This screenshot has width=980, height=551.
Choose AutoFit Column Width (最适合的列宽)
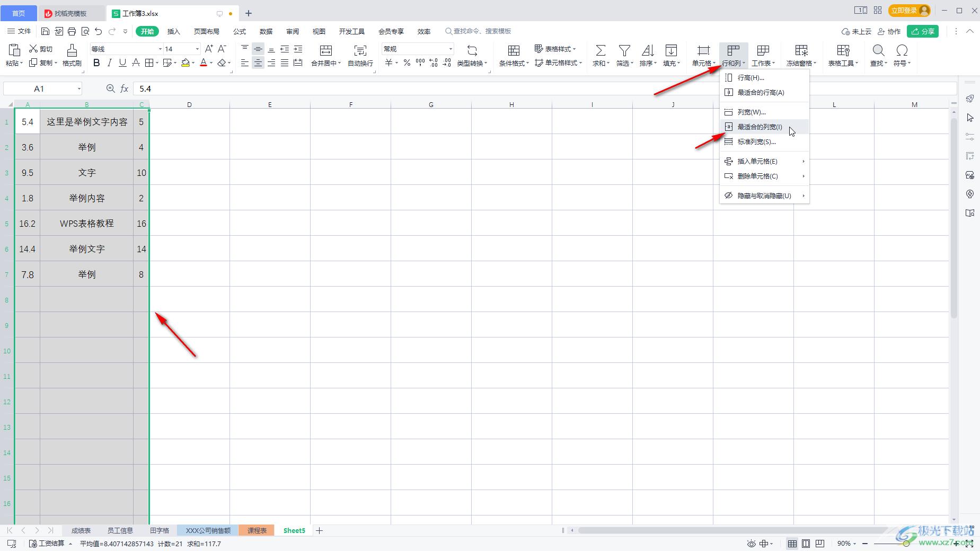point(764,127)
